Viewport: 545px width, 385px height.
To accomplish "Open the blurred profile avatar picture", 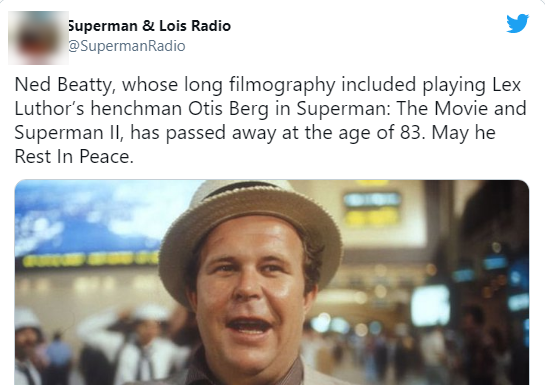I will point(38,38).
